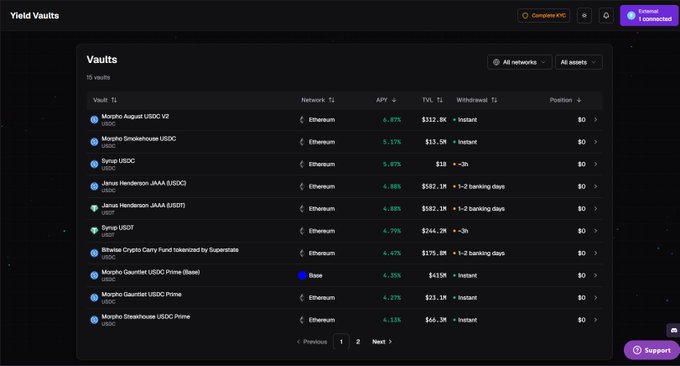Click Tether icon of Janus Henderson JAAA (USDT)

(94, 209)
